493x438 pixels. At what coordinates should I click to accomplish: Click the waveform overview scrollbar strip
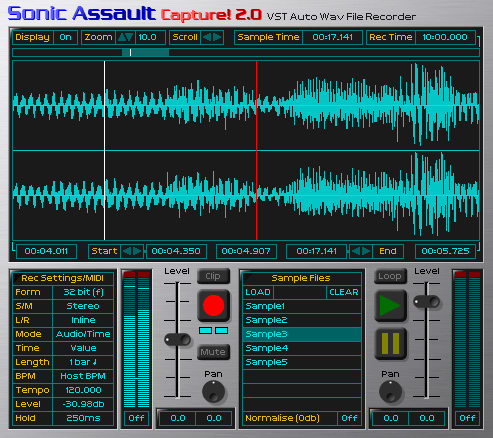pyautogui.click(x=246, y=52)
